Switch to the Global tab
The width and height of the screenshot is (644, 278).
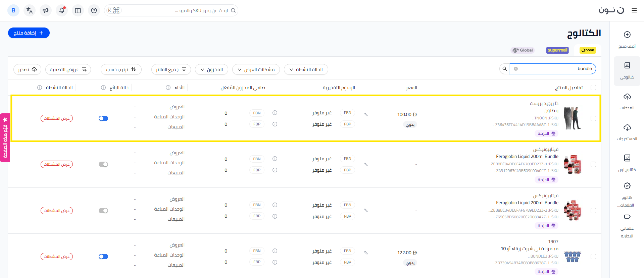tap(523, 50)
